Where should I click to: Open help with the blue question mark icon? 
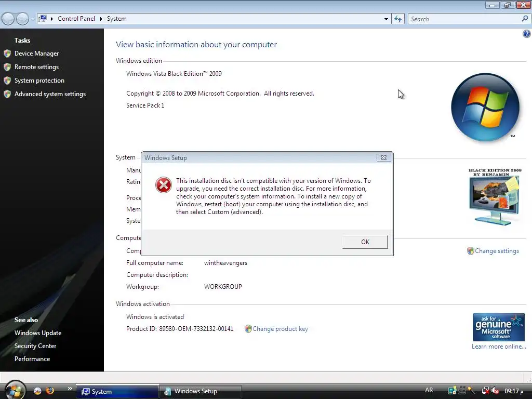pos(527,34)
